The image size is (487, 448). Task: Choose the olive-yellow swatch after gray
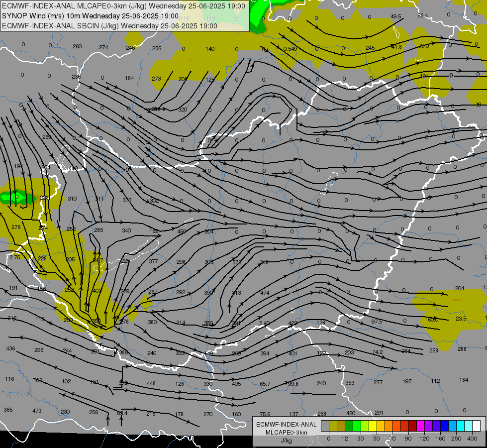click(333, 426)
